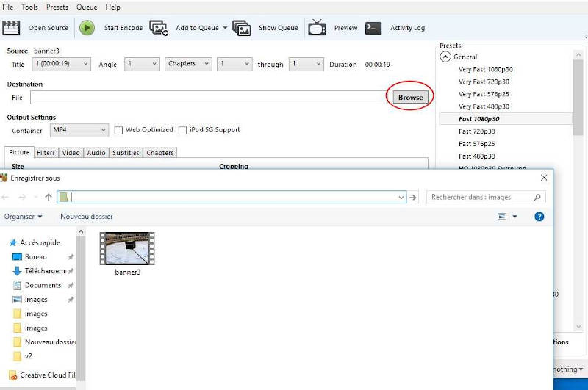The width and height of the screenshot is (588, 390).
Task: Select pinned Images in navigation pane
Action: [x=30, y=300]
